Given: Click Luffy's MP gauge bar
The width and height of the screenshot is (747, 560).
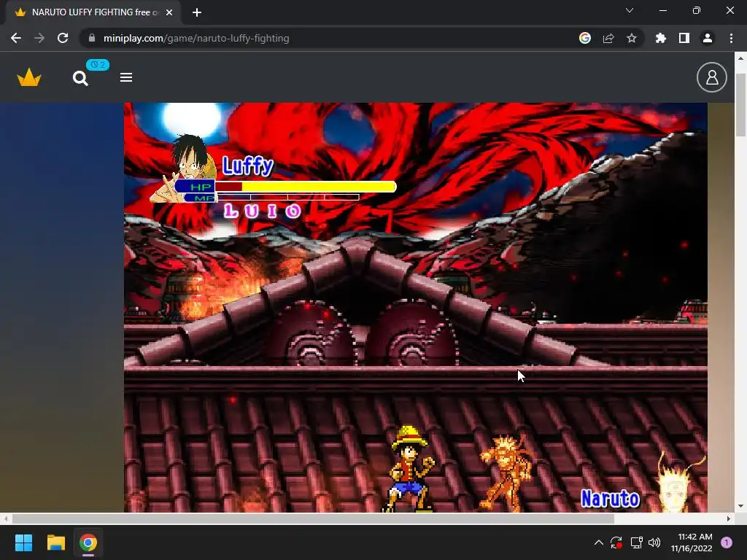Looking at the screenshot, I should [x=287, y=197].
